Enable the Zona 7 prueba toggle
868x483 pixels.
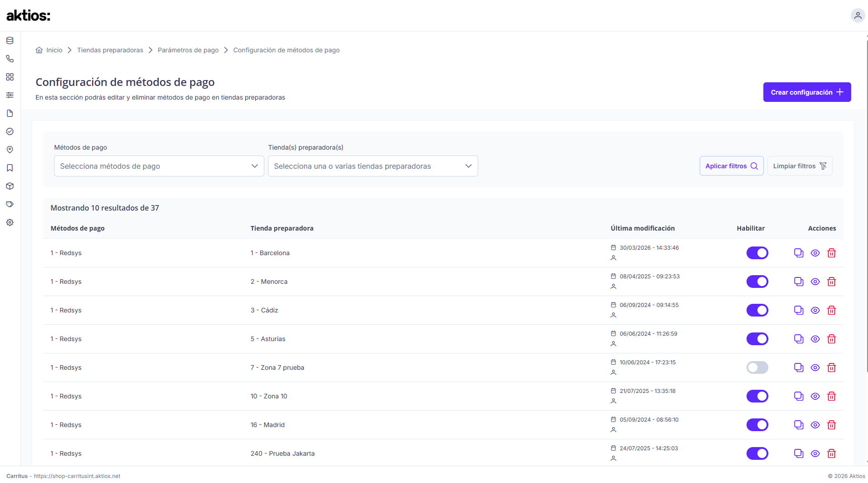(757, 367)
